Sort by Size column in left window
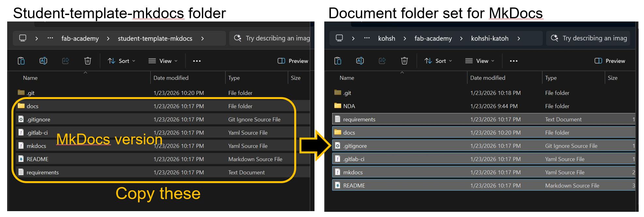Screen dimensions: 644x217 point(296,78)
